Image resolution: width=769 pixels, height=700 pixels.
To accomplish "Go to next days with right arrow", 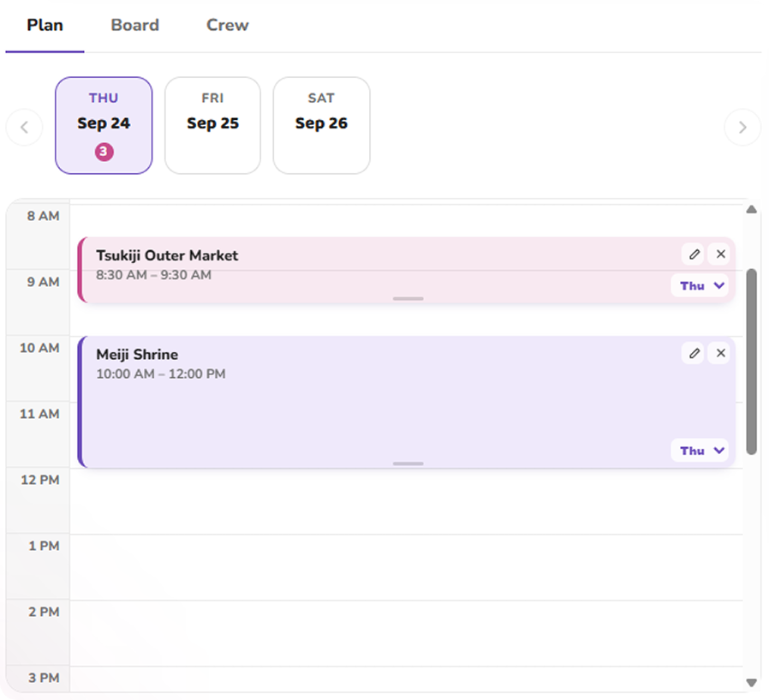I will [x=742, y=127].
